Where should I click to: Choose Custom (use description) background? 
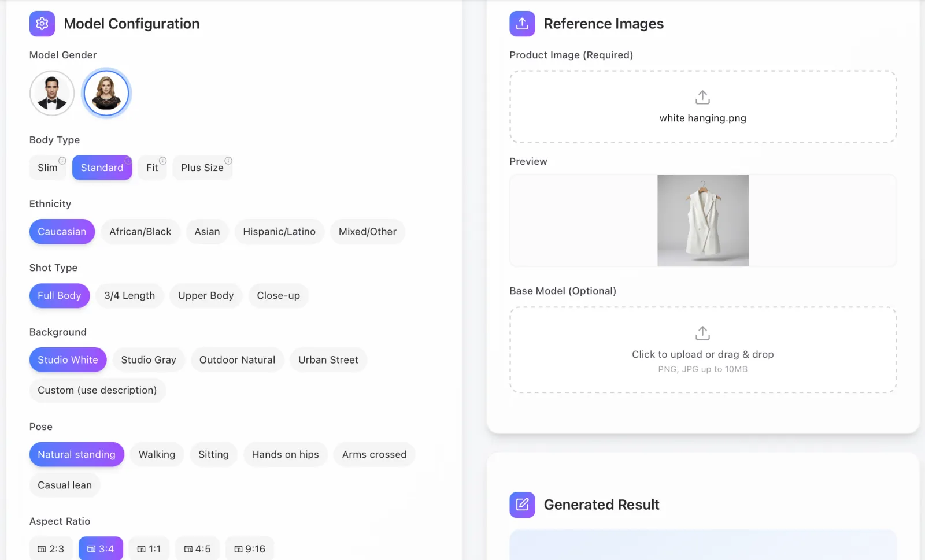[x=97, y=391]
